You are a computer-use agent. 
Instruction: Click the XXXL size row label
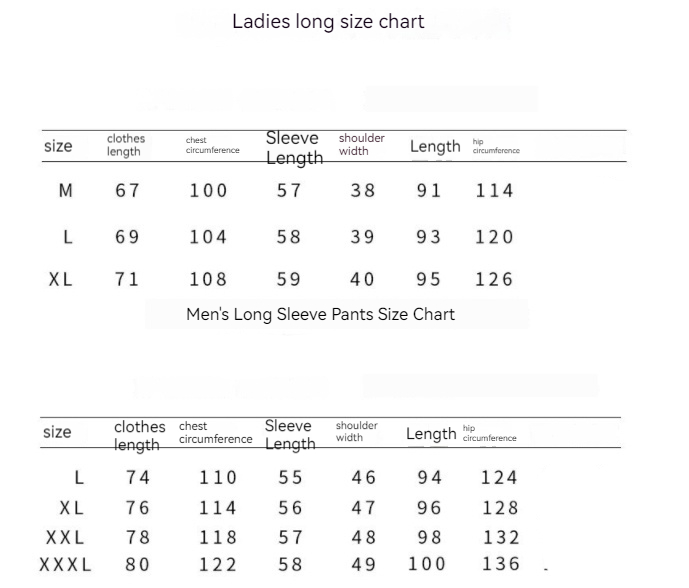click(x=66, y=564)
